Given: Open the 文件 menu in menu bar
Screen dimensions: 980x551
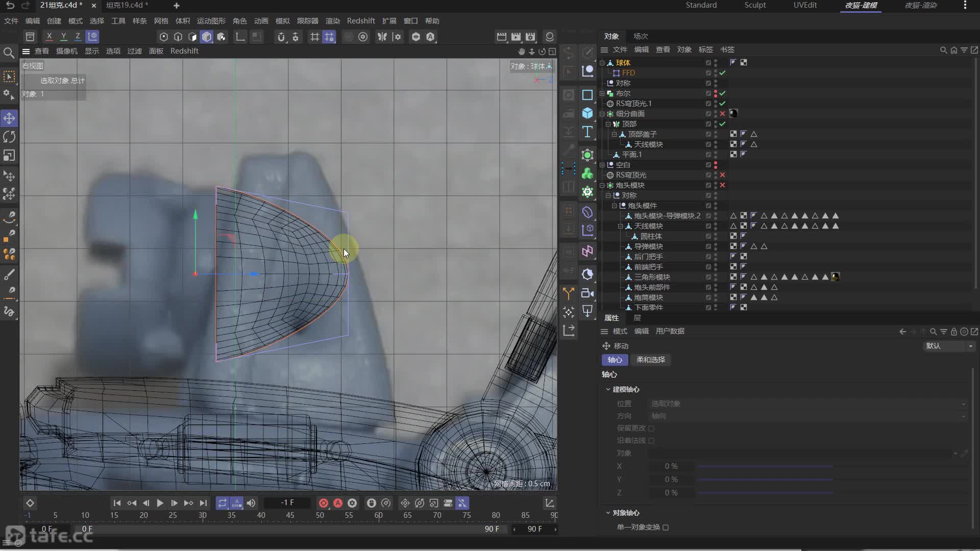Looking at the screenshot, I should (x=11, y=21).
